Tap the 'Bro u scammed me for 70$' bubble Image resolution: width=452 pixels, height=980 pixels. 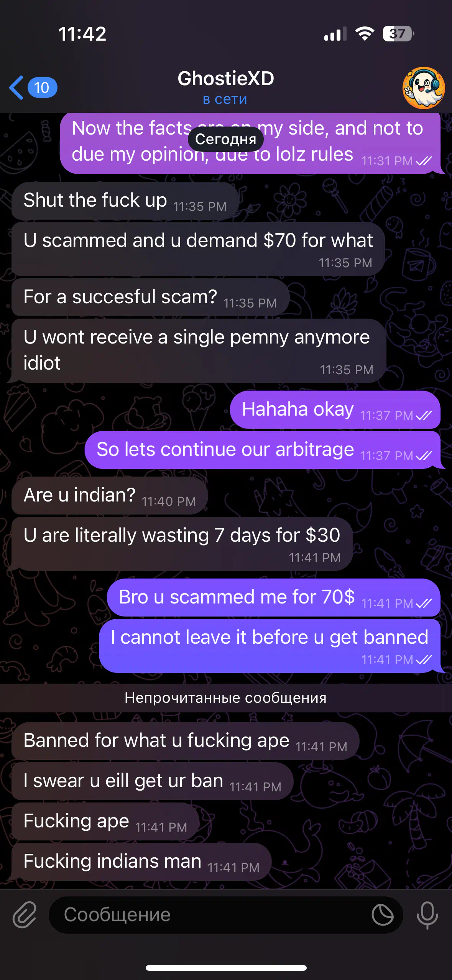(x=274, y=597)
